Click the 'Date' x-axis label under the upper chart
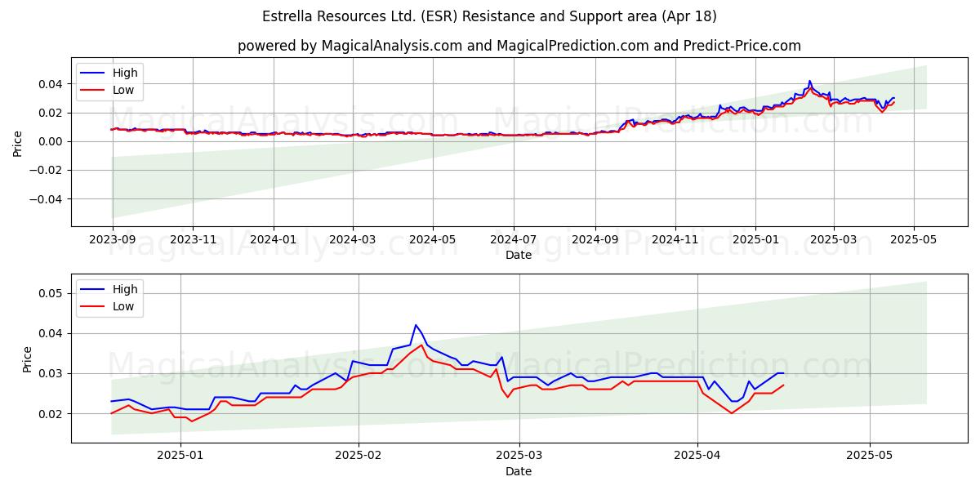Screen dimensions: 980x490 (519, 255)
